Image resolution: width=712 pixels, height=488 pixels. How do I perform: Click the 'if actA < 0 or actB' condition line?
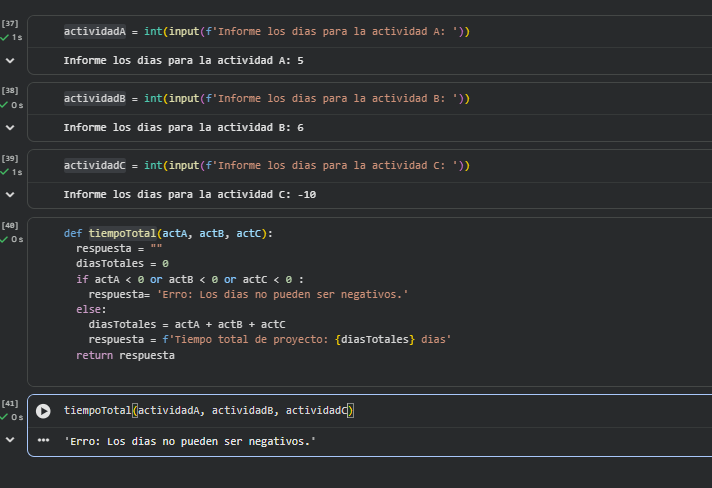coord(190,279)
